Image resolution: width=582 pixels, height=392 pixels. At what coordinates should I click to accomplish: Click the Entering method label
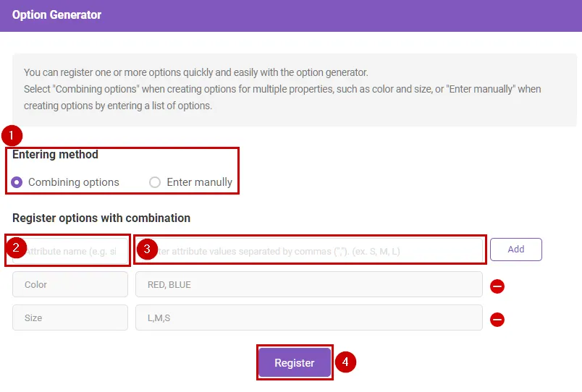[56, 154]
